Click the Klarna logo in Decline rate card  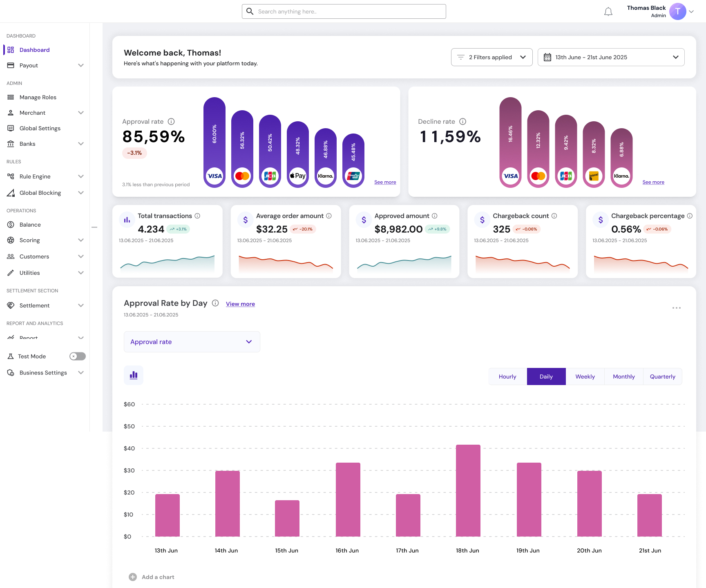(621, 176)
